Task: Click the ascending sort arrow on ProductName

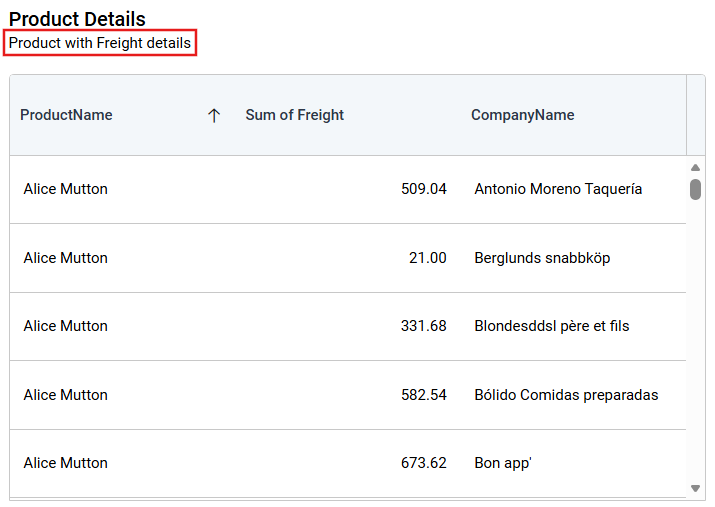Action: tap(213, 116)
